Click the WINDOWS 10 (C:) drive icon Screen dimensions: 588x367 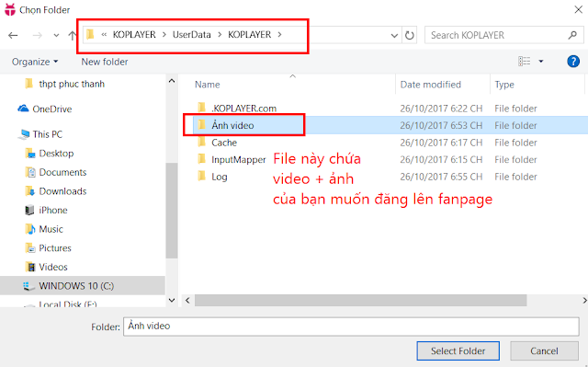pos(28,286)
